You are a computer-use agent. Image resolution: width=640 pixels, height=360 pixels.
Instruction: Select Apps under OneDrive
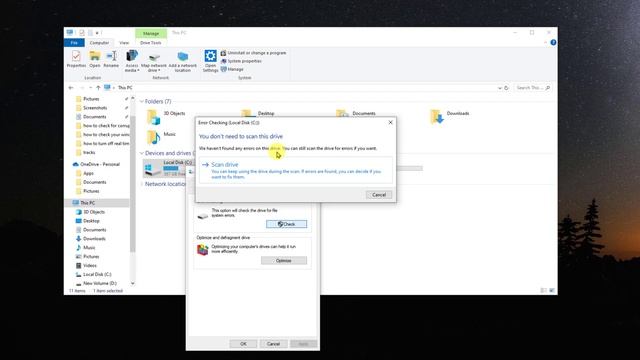click(89, 173)
